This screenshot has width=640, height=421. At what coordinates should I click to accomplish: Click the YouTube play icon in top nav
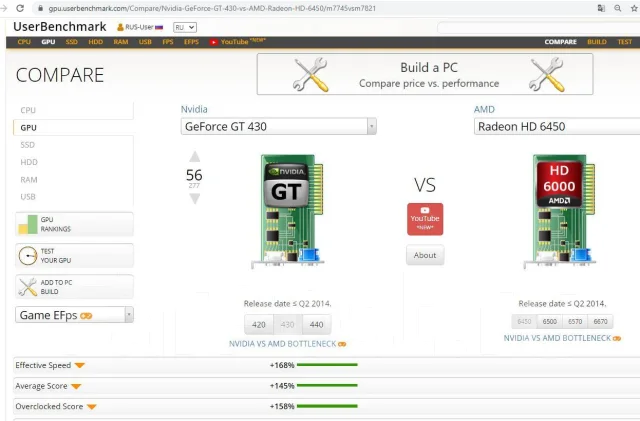tap(213, 42)
